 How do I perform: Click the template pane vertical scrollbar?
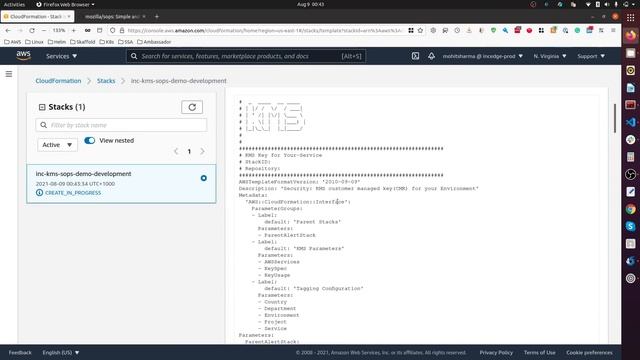tap(615, 118)
